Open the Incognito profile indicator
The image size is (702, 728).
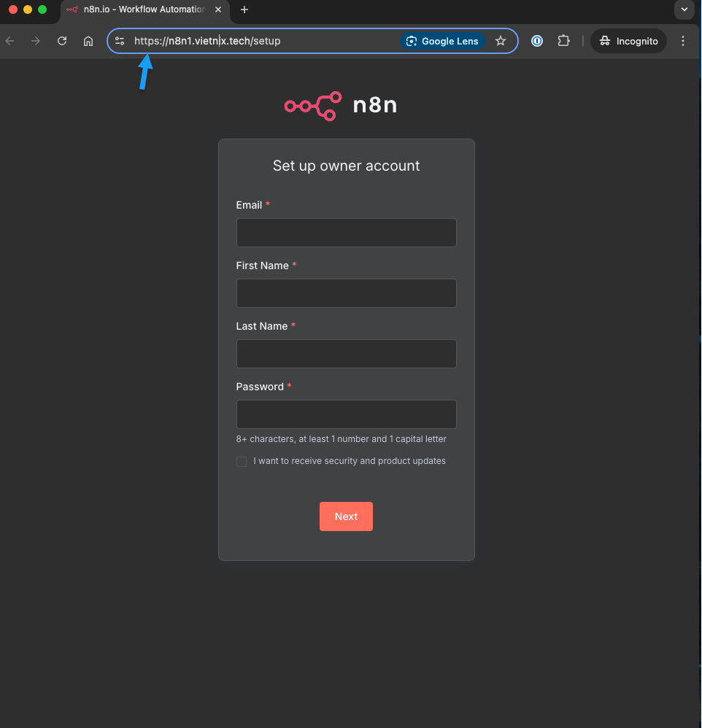coord(628,41)
